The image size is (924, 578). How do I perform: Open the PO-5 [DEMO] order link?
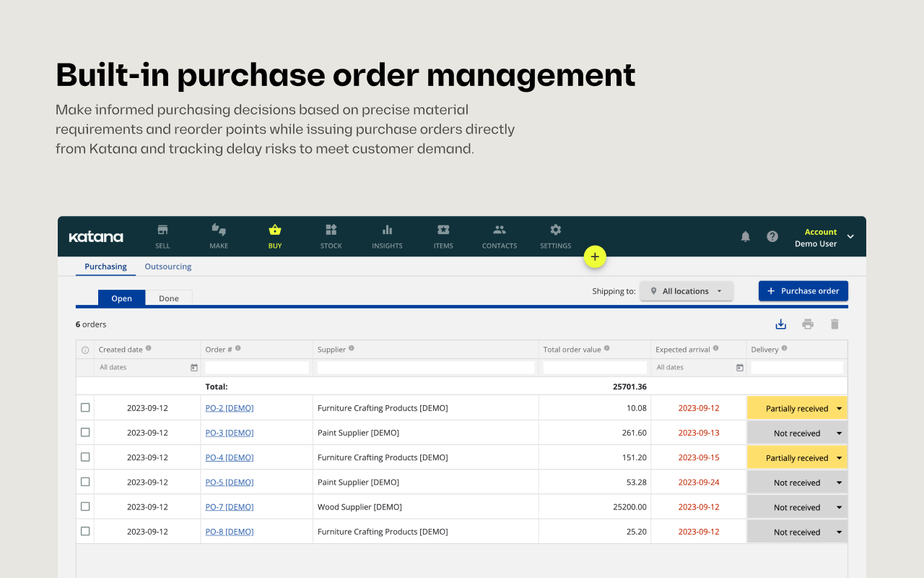pos(230,482)
